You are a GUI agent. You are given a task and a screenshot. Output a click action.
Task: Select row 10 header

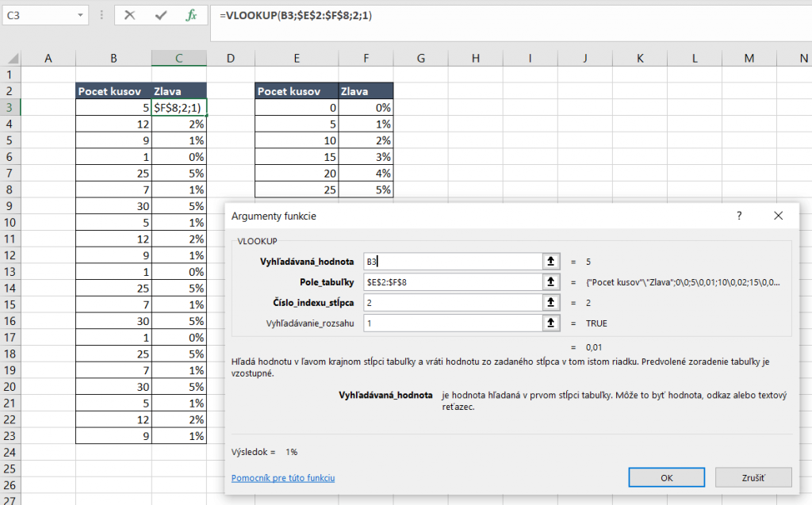click(x=10, y=222)
